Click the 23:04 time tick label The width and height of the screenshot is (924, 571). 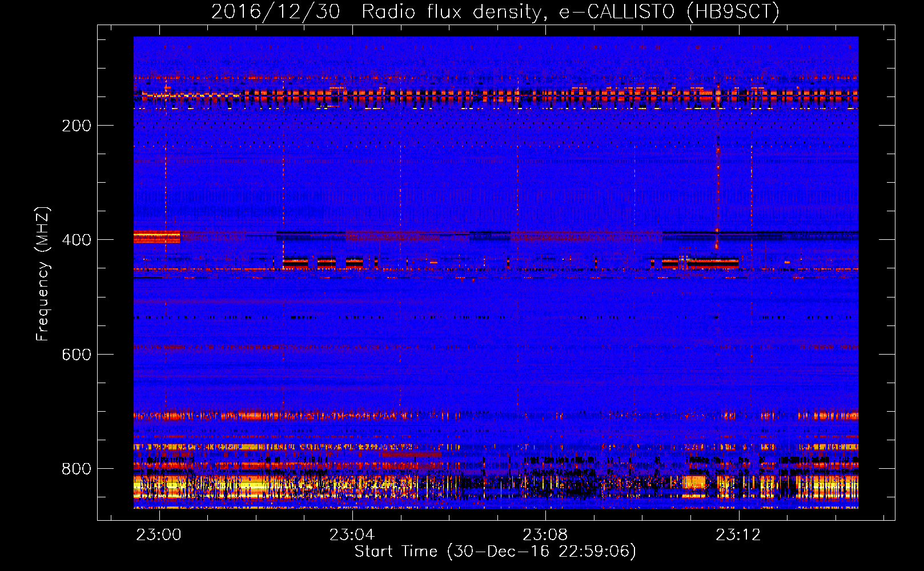click(352, 535)
